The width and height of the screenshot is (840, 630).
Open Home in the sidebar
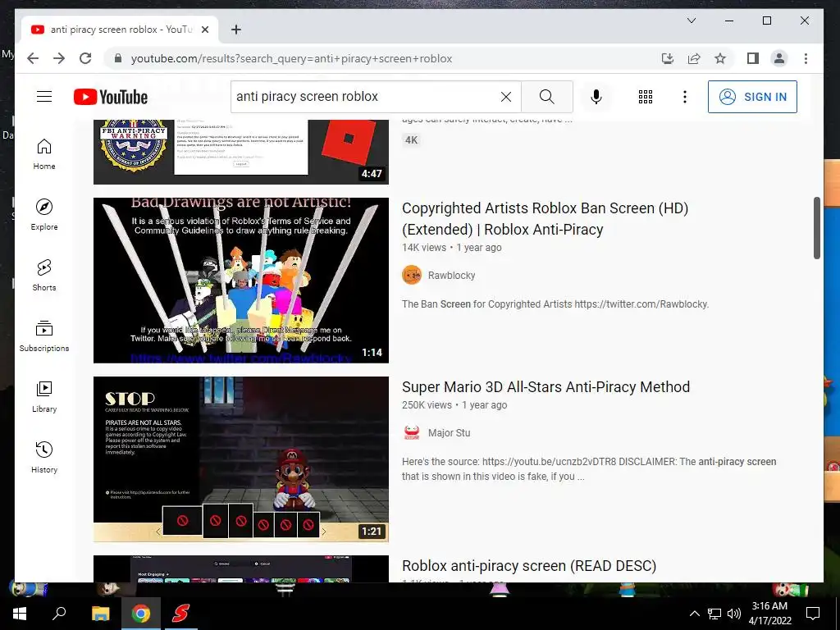click(44, 154)
